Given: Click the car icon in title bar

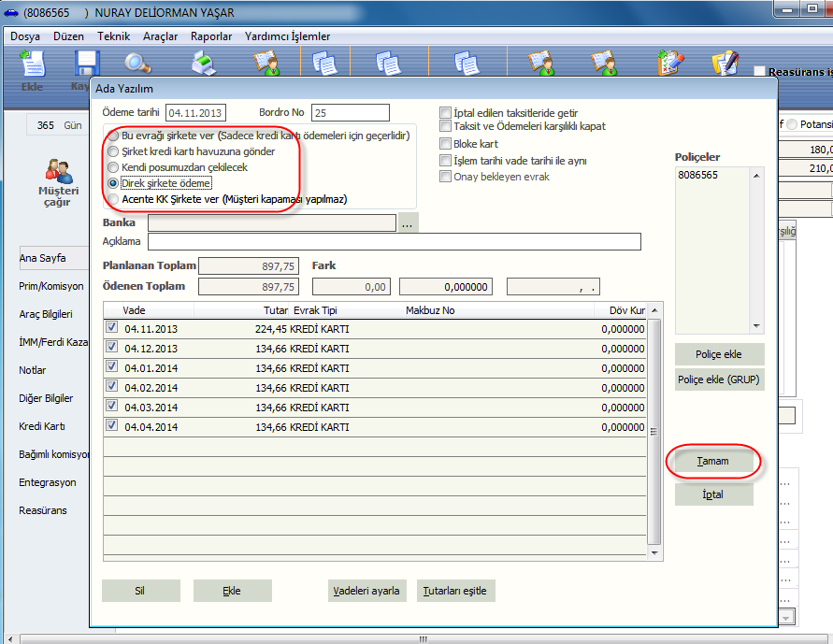Looking at the screenshot, I should 11,13.
